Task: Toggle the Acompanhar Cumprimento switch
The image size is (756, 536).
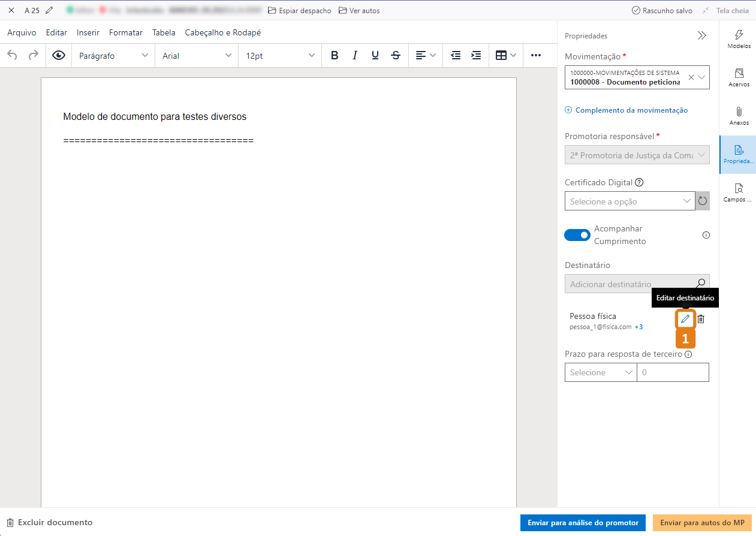Action: [x=577, y=235]
